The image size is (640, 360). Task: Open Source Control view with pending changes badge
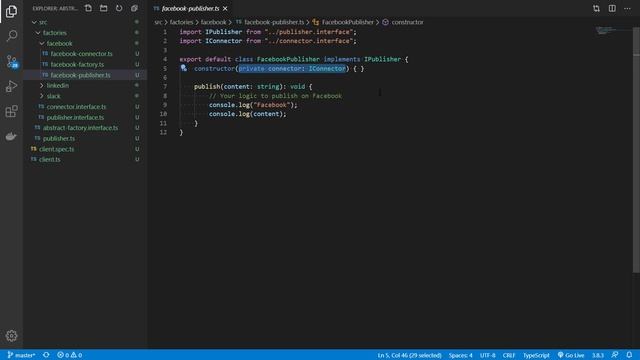coord(11,61)
